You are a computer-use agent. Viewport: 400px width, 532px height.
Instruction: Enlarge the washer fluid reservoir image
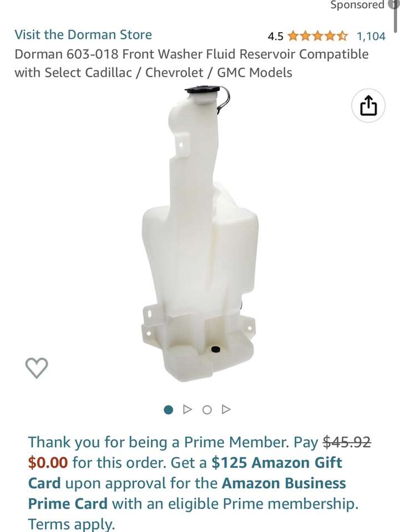(x=200, y=234)
